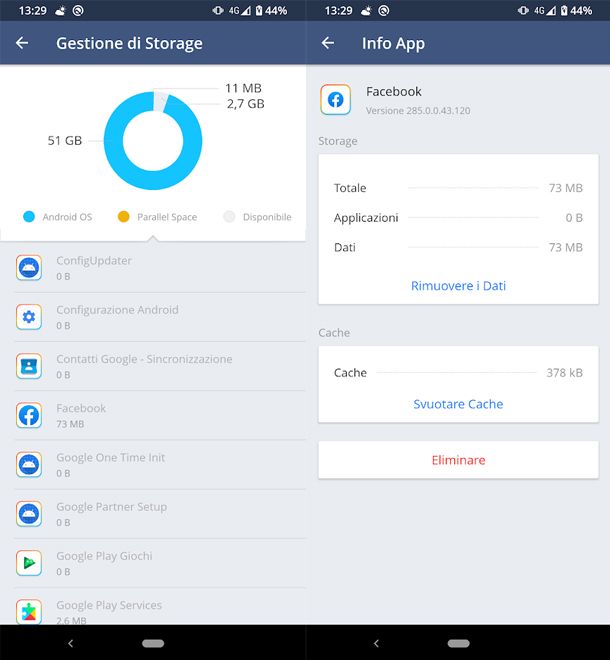This screenshot has height=660, width=610.
Task: Tap Cache 378 kB value
Action: tap(564, 373)
